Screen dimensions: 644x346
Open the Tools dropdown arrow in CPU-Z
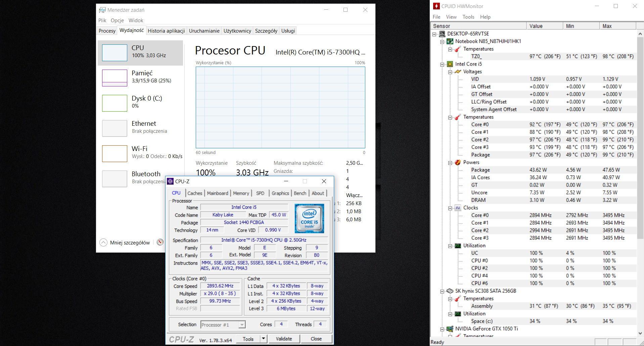[264, 339]
